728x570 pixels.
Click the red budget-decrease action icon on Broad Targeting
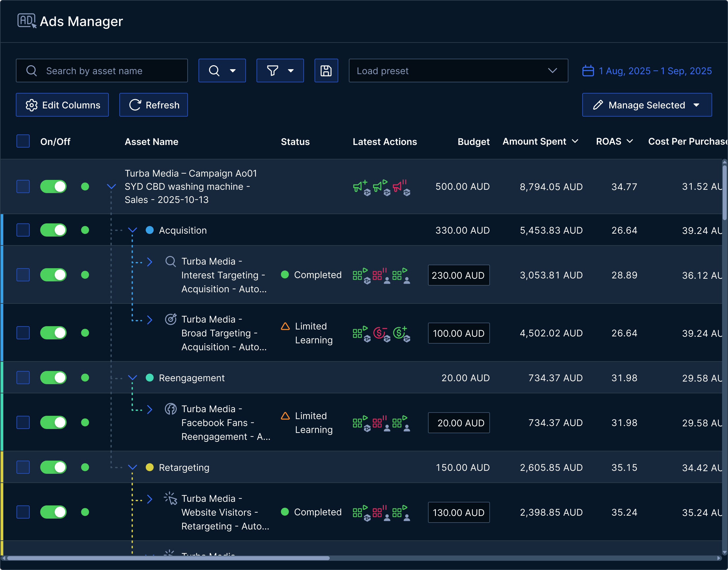pyautogui.click(x=379, y=332)
